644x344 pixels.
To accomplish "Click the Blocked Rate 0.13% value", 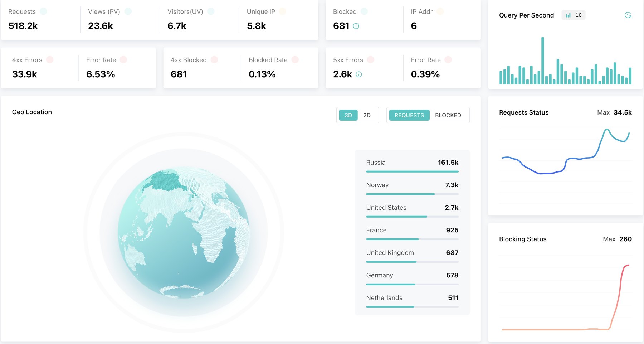I will (x=262, y=74).
